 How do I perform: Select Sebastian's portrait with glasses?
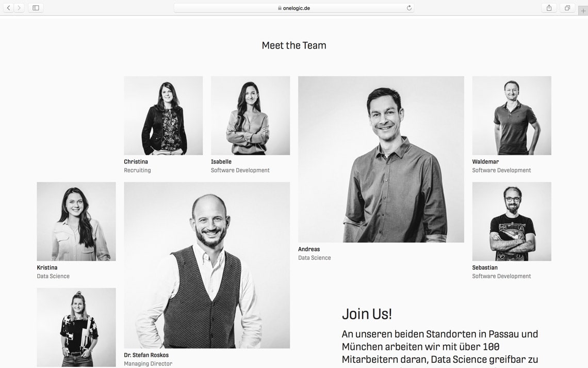[x=512, y=221]
